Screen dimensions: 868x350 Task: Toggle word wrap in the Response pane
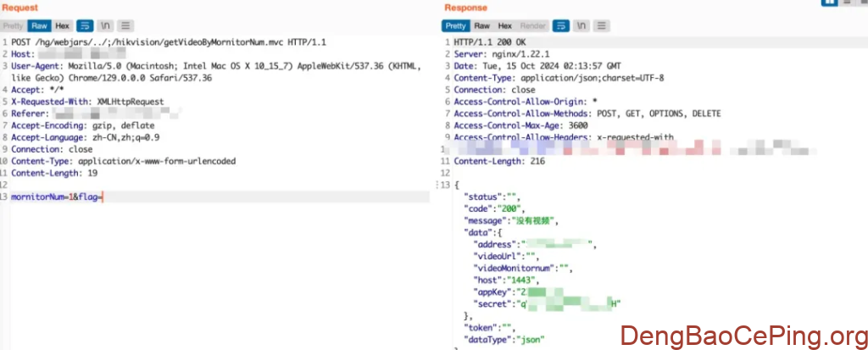(x=561, y=26)
